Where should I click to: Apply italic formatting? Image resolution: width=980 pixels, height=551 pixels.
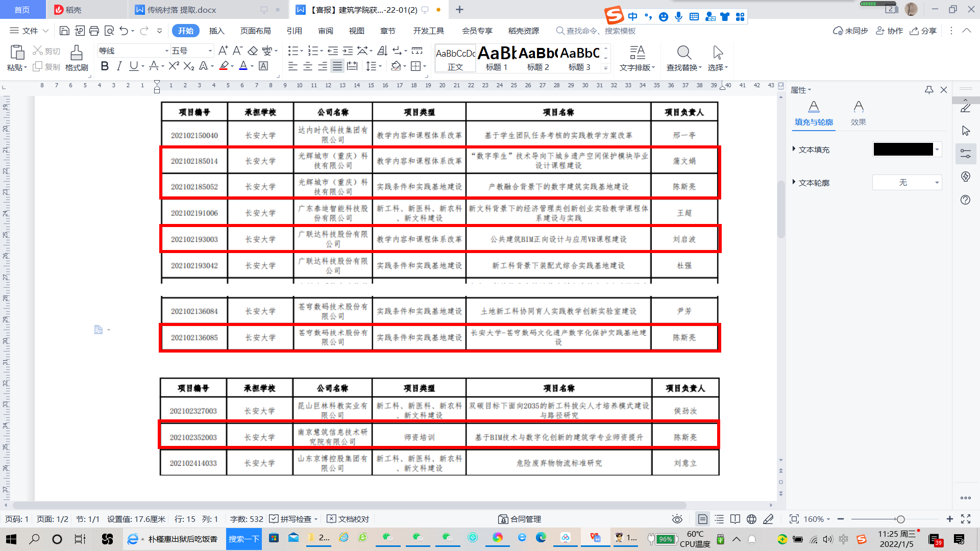pyautogui.click(x=119, y=66)
